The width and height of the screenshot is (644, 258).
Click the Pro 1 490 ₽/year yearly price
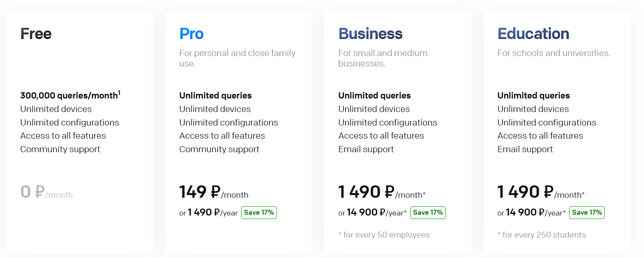coord(212,213)
